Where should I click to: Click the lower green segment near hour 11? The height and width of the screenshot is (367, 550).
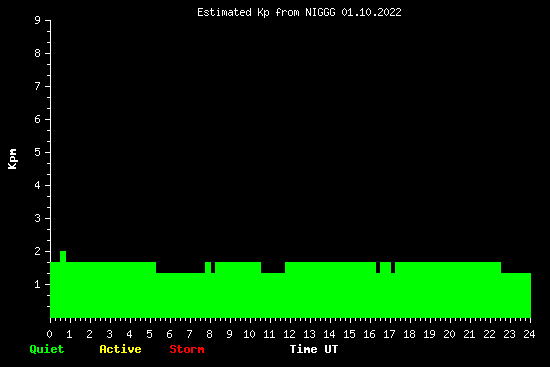(273, 295)
